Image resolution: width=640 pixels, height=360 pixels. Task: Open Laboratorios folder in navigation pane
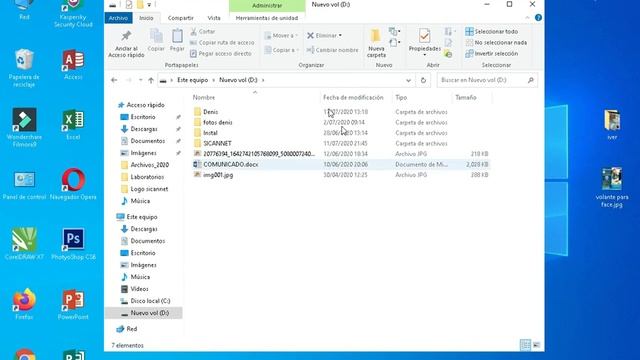click(x=147, y=177)
